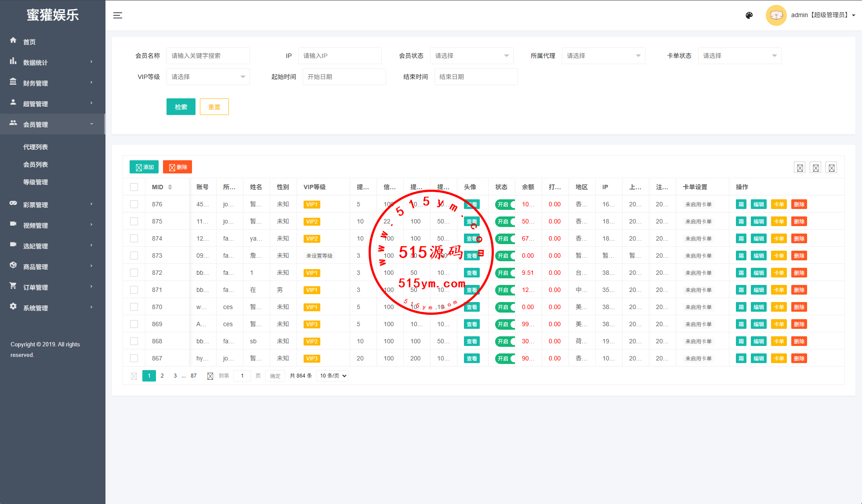Select checkbox for member row 876

(134, 204)
